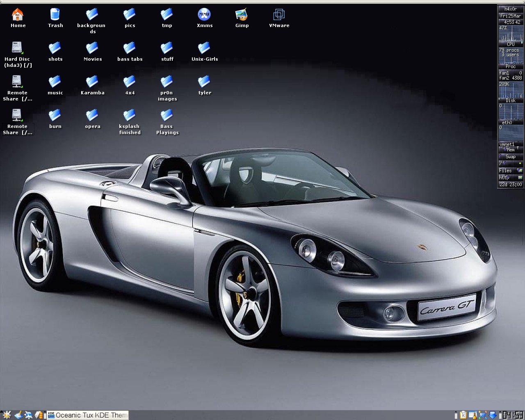Screen dimensions: 525x420
Task: Open Hard Disc (hda3) icon
Action: [18, 55]
